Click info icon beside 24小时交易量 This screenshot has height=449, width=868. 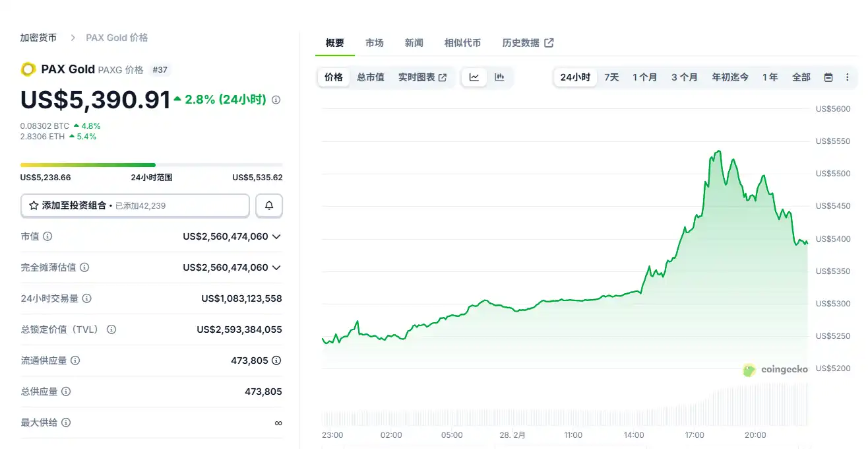[x=86, y=298]
